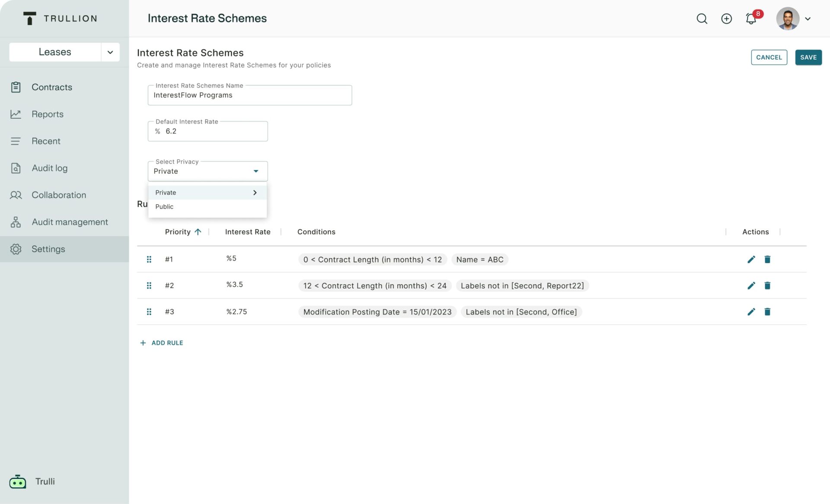
Task: Click the 'Labels not in [Second, Report22]' chip
Action: 522,286
